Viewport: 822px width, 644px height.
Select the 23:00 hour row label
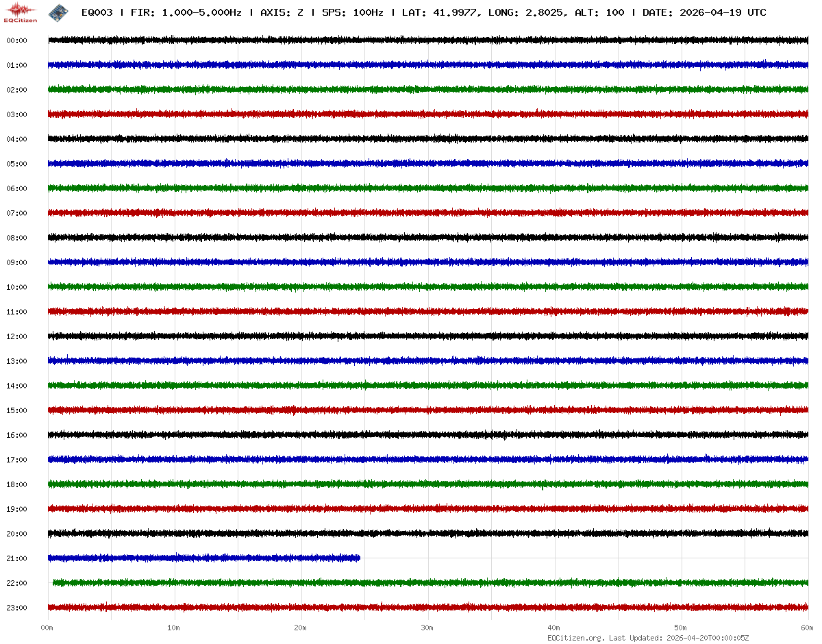(x=16, y=608)
